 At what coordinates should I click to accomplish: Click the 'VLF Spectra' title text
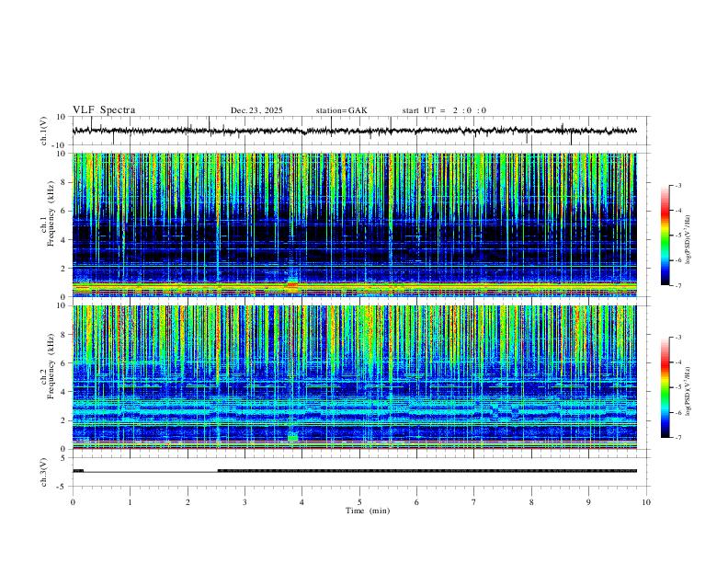click(x=104, y=110)
